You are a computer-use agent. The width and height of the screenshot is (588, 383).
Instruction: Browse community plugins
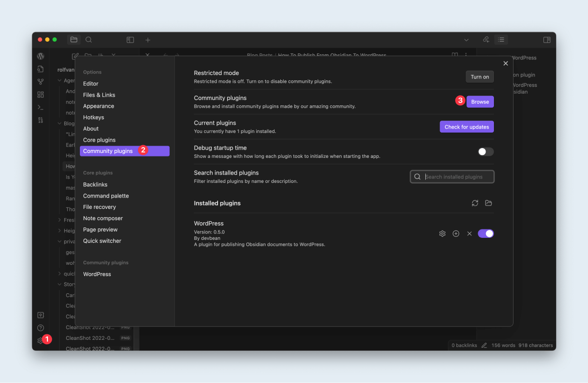pos(480,102)
